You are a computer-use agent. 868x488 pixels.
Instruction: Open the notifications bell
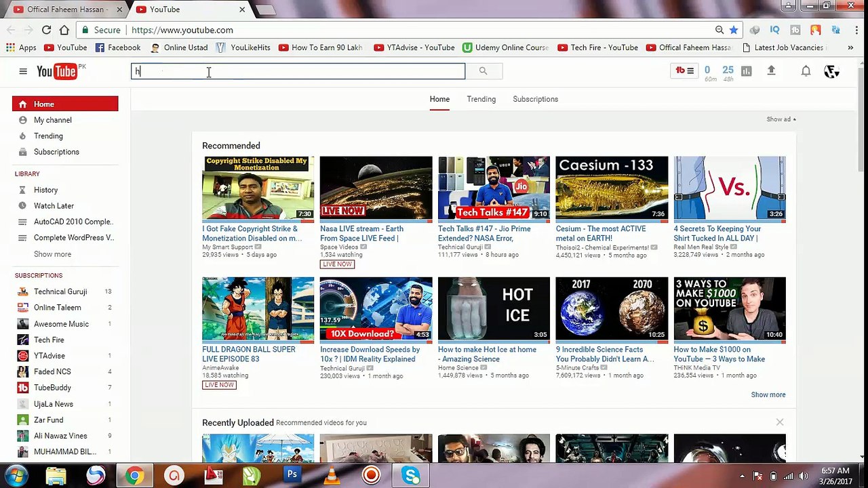point(806,71)
